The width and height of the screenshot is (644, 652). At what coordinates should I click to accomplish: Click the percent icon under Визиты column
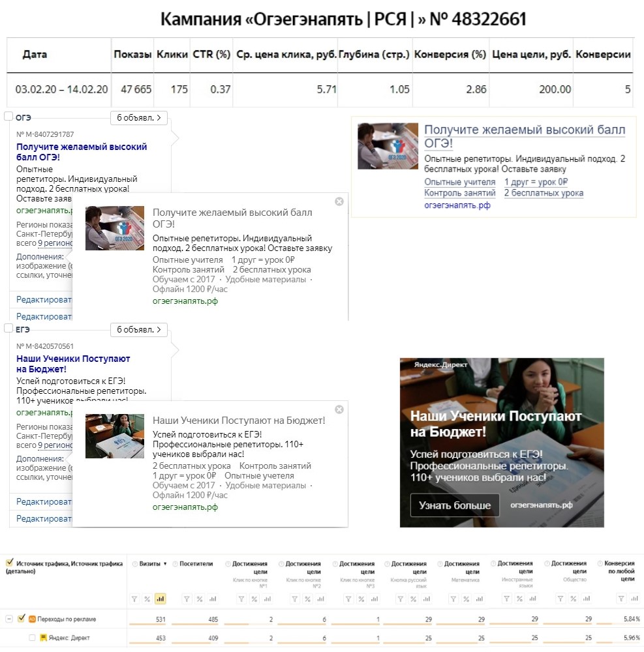coord(147,599)
